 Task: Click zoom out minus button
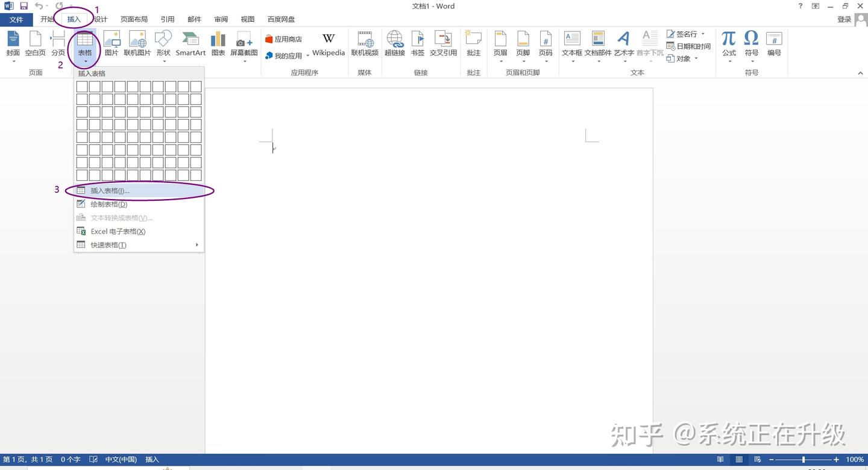pyautogui.click(x=772, y=460)
